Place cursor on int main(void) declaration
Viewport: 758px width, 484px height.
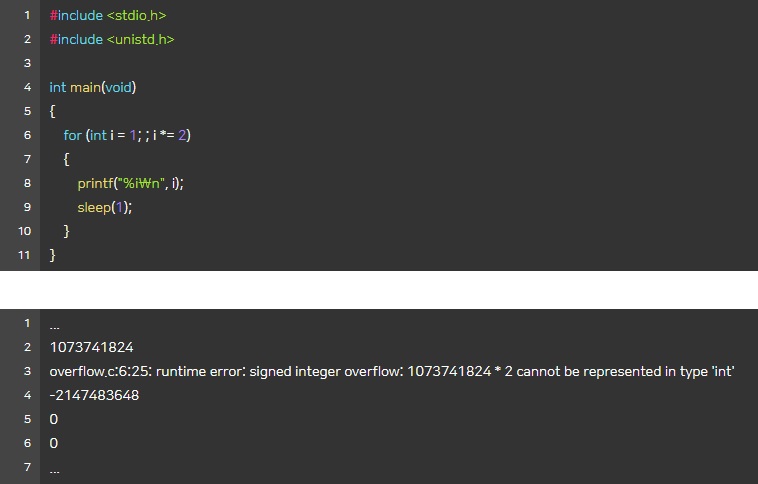point(92,87)
